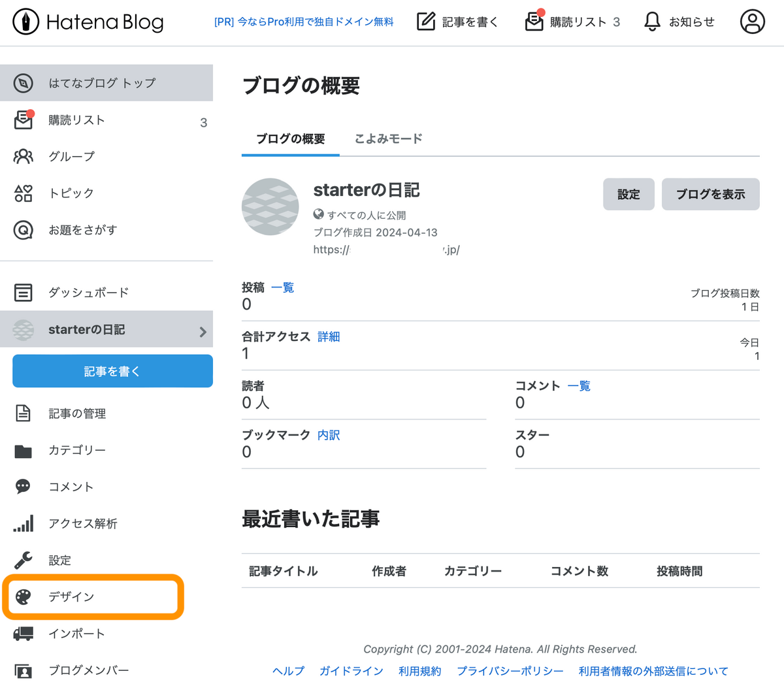Click the blog URL starting with https://
This screenshot has width=784, height=699.
[x=387, y=250]
